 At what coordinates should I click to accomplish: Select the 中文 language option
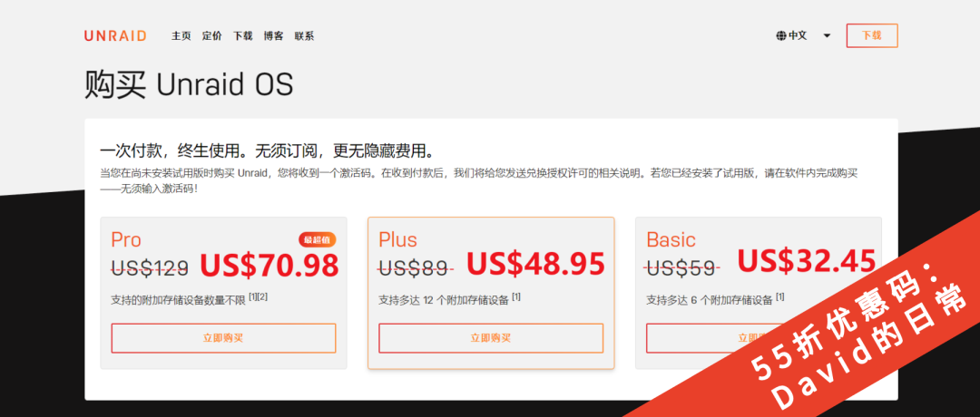tap(798, 35)
